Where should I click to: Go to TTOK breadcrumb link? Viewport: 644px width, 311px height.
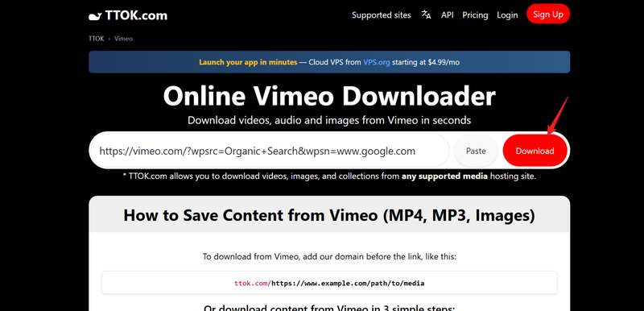(x=96, y=39)
